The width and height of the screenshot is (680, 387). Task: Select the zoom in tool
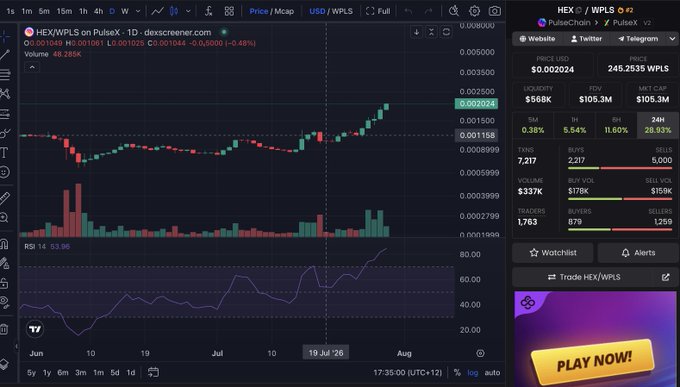(4, 218)
